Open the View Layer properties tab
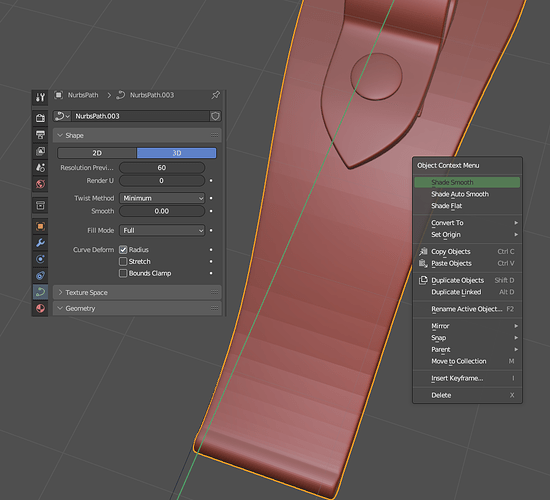 (x=40, y=151)
